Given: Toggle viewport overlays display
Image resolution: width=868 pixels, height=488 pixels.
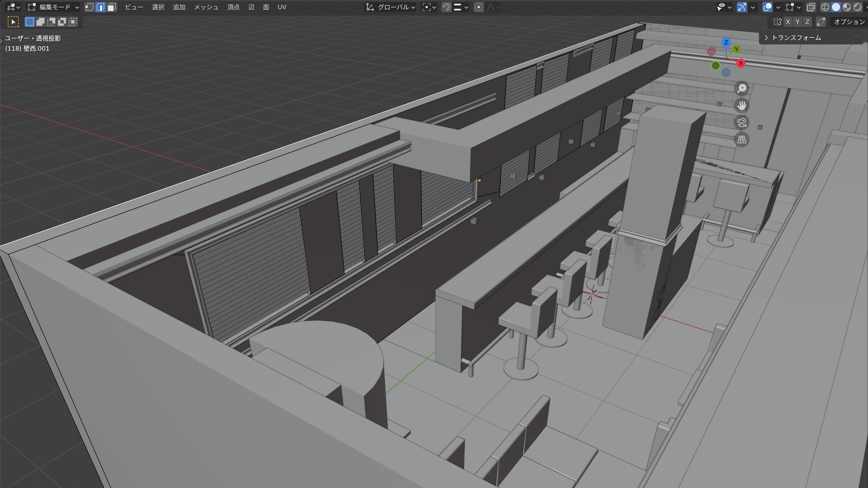Looking at the screenshot, I should (x=767, y=7).
